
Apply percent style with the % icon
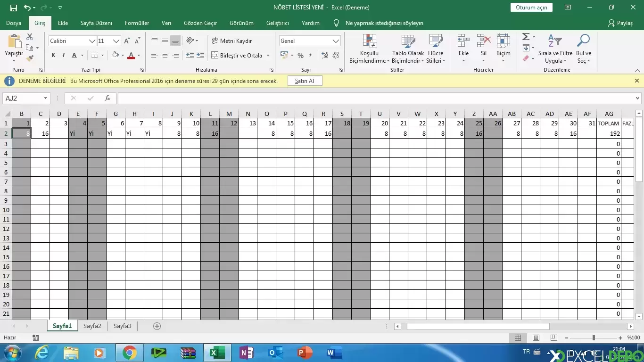click(x=300, y=55)
